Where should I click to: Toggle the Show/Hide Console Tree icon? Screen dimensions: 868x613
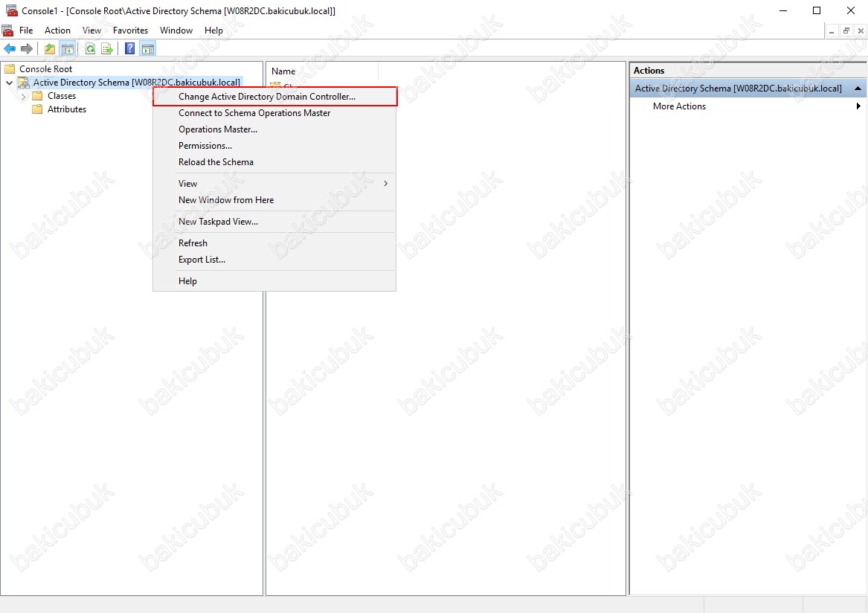point(68,49)
